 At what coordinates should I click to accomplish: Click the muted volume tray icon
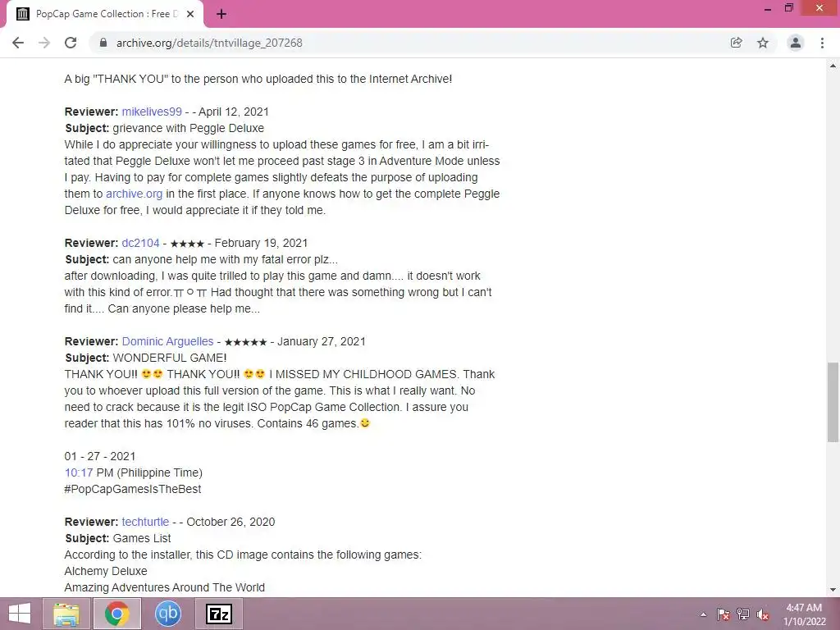[763, 614]
